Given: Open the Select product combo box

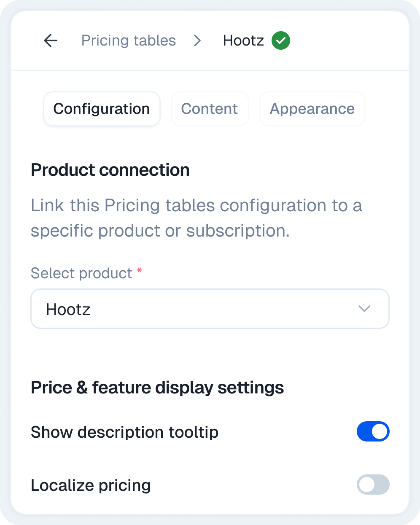Looking at the screenshot, I should [x=210, y=309].
